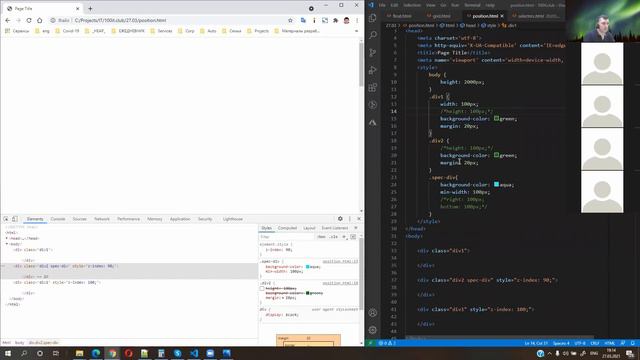Expand bookmarks bar overflow chevron
640x360 pixels.
(x=356, y=31)
